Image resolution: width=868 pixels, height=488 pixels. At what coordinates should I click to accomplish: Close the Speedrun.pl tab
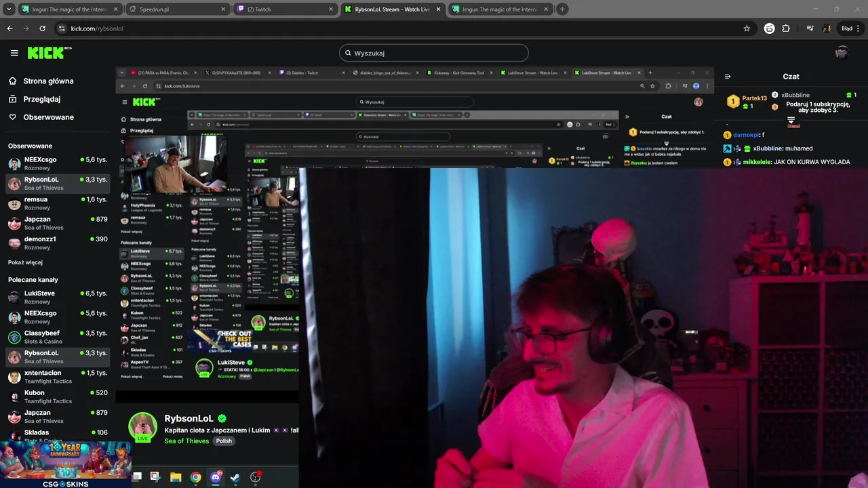[x=224, y=9]
